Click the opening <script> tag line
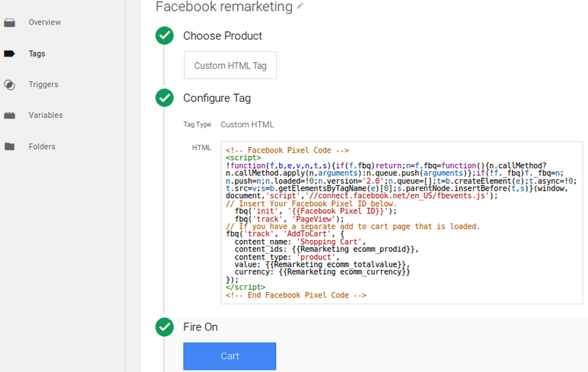The width and height of the screenshot is (588, 372). click(243, 158)
